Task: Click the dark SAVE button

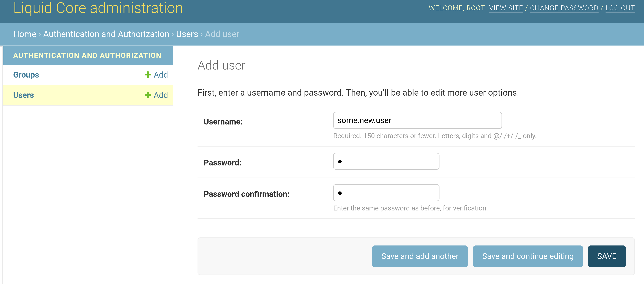Action: tap(606, 256)
